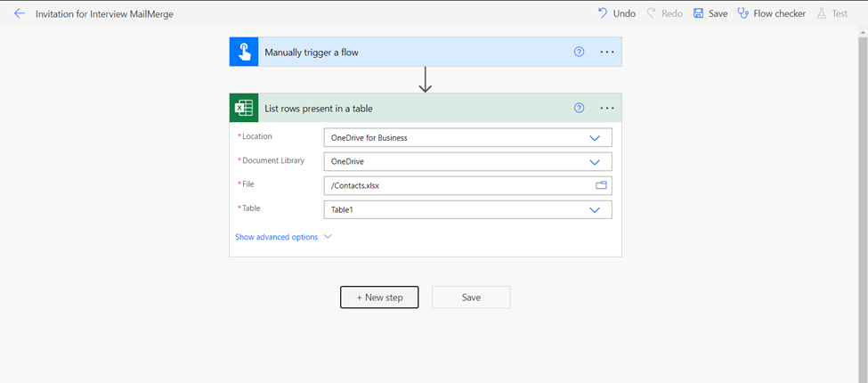Open help for Manually trigger a flow

(x=579, y=52)
